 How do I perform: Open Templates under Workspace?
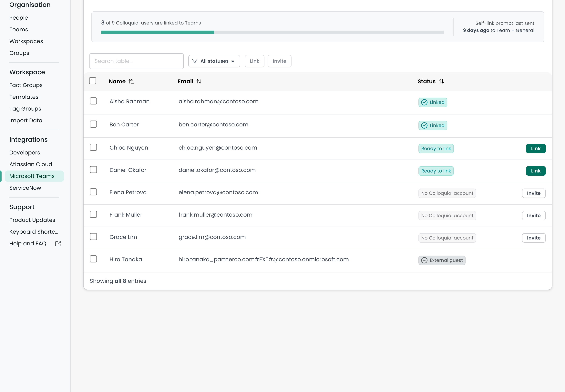click(x=24, y=97)
